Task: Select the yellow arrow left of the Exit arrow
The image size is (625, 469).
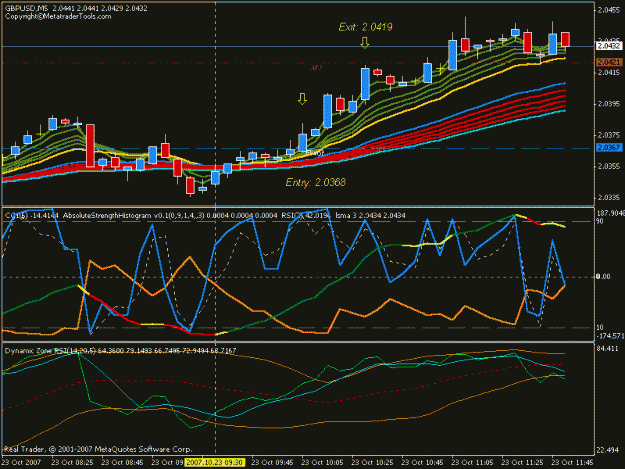Action: [x=302, y=99]
